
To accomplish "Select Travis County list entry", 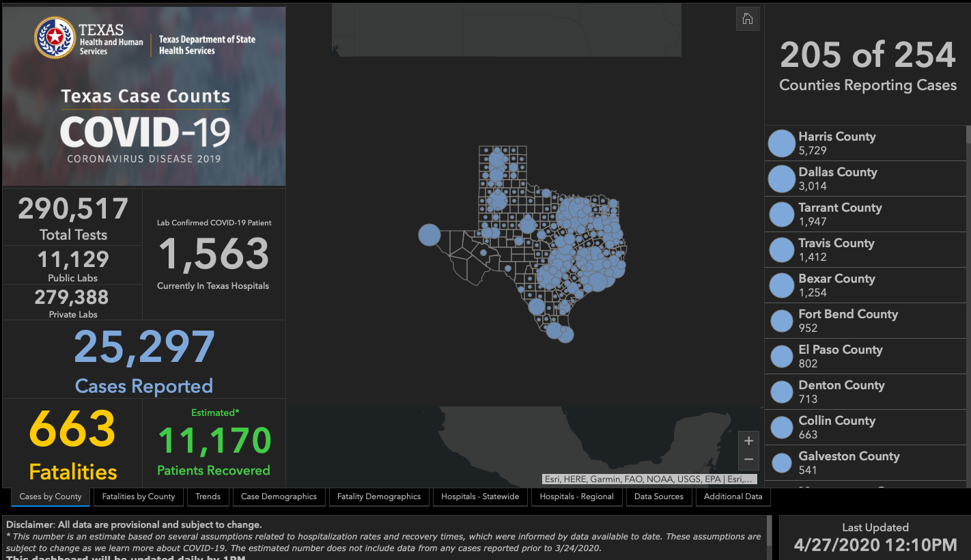I will (836, 249).
